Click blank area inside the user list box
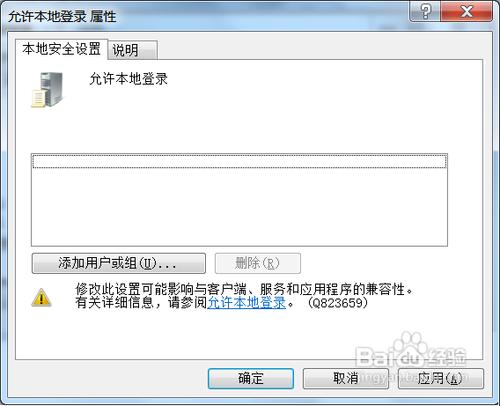500x406 pixels. pos(239,207)
